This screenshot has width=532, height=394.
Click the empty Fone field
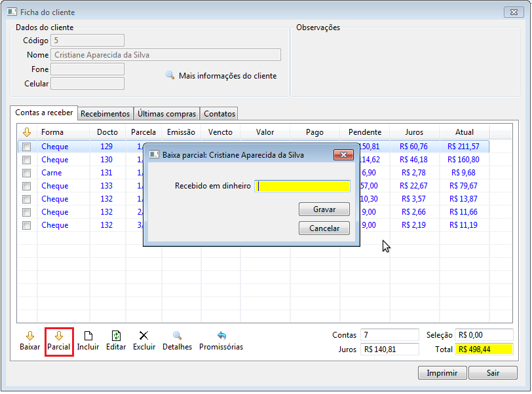pyautogui.click(x=88, y=69)
